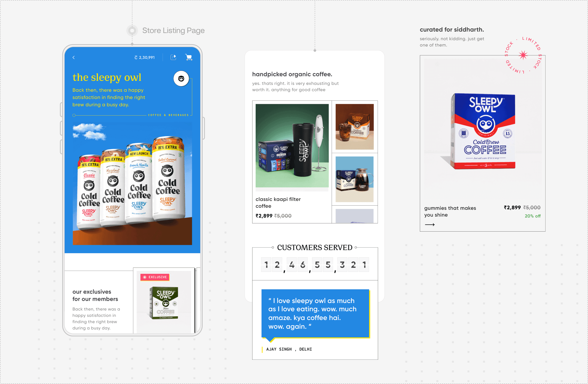Click the round sleepy owl logo badge
This screenshot has height=384, width=588.
(x=181, y=79)
